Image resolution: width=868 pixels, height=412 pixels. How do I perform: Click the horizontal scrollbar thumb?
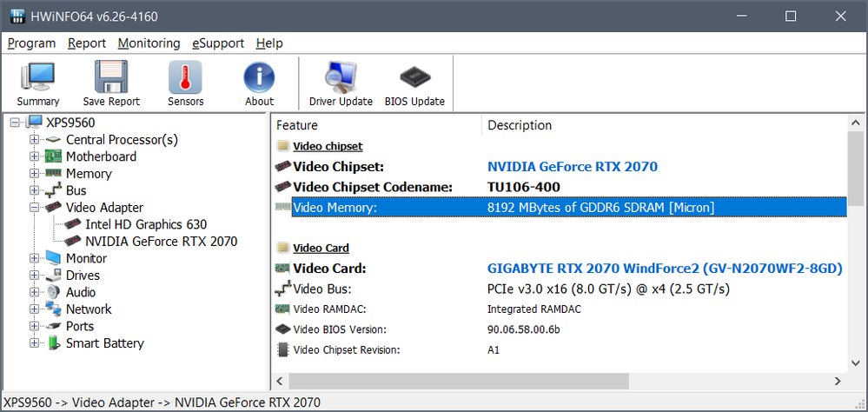(459, 381)
